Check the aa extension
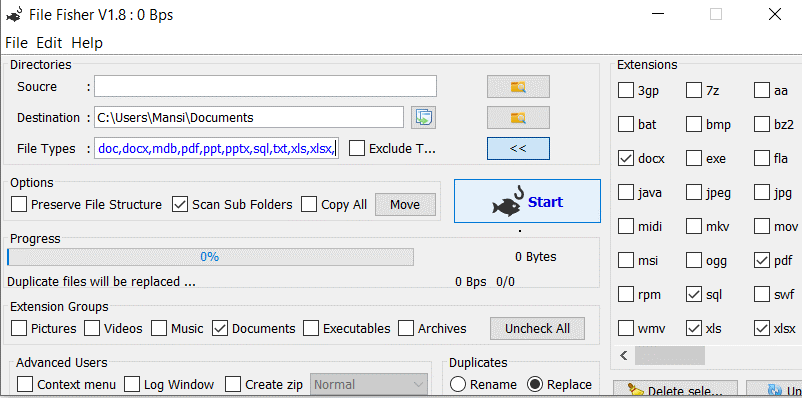The width and height of the screenshot is (802, 398). click(x=762, y=91)
